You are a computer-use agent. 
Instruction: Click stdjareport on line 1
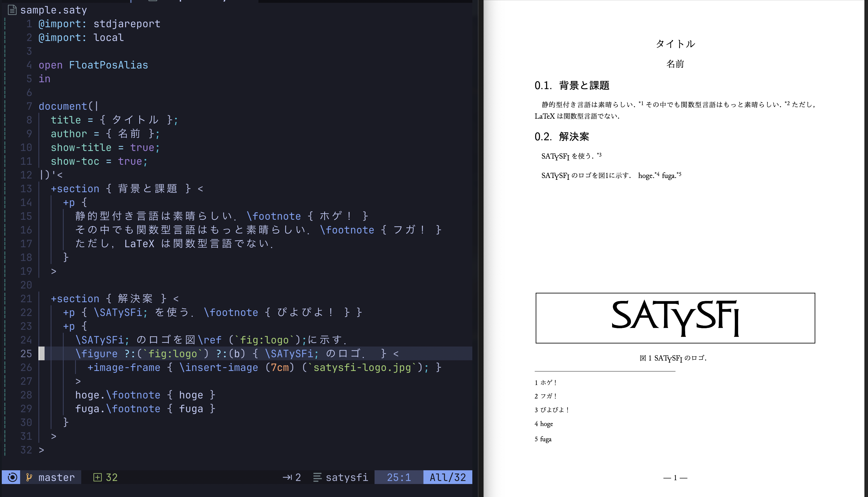pos(127,24)
